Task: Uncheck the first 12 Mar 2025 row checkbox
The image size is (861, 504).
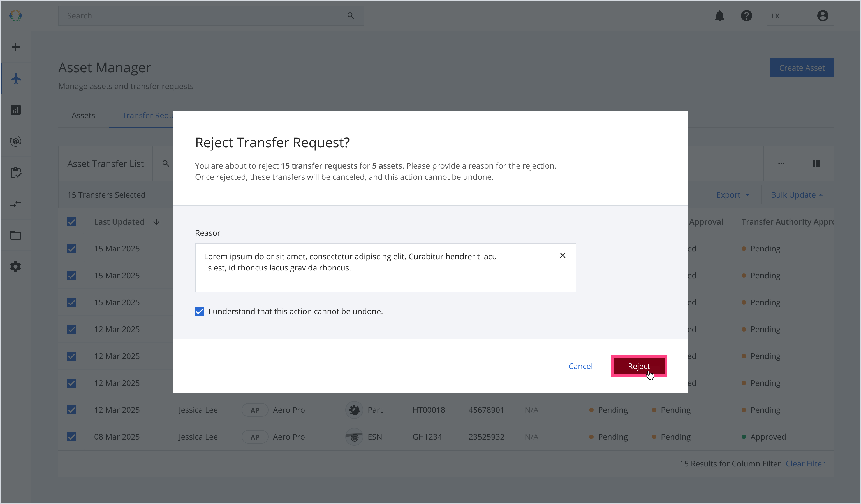Action: [72, 329]
